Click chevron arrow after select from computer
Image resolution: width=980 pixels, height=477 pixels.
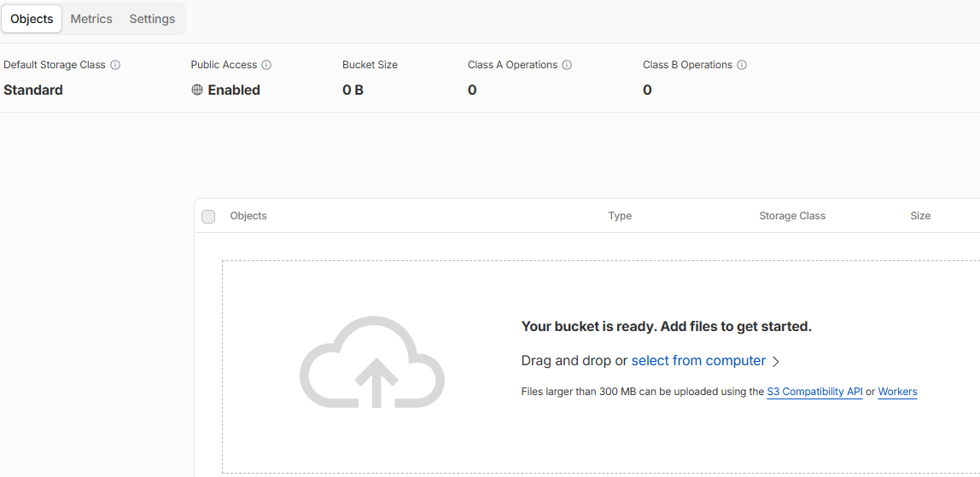tap(776, 361)
